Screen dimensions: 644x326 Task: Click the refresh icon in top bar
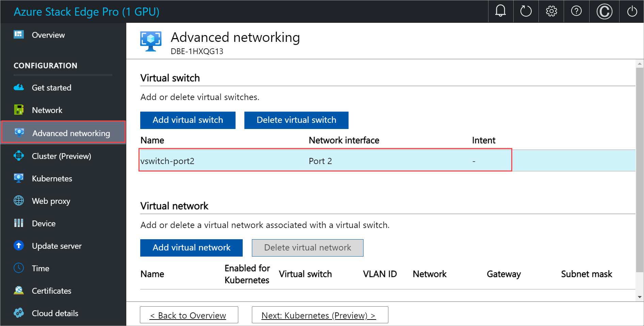[x=526, y=11]
